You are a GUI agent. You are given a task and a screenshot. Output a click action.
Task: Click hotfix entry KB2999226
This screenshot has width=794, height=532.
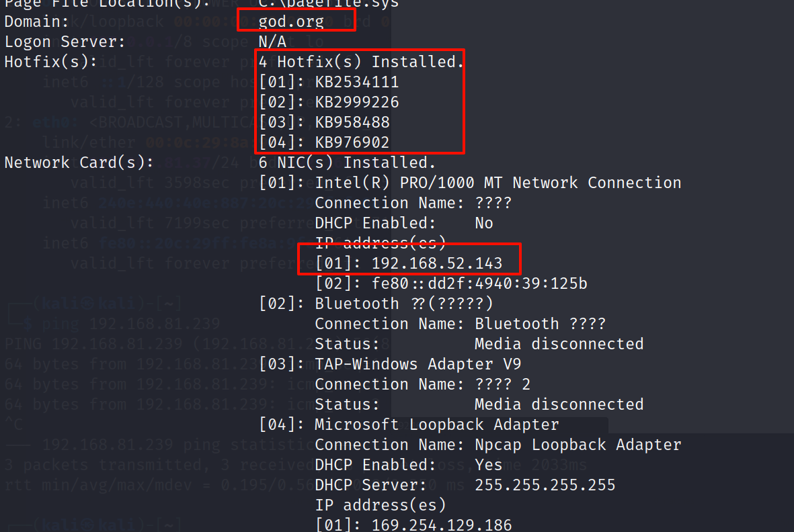click(x=356, y=102)
